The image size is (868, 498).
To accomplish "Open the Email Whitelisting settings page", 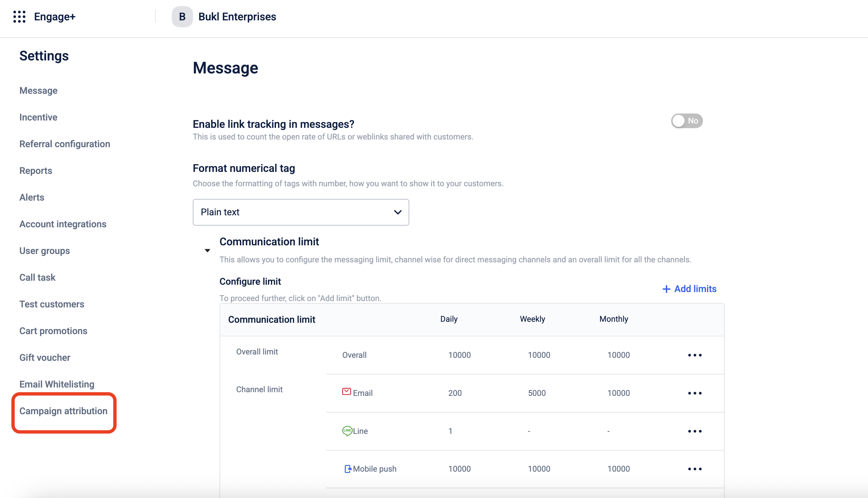I will coord(57,384).
